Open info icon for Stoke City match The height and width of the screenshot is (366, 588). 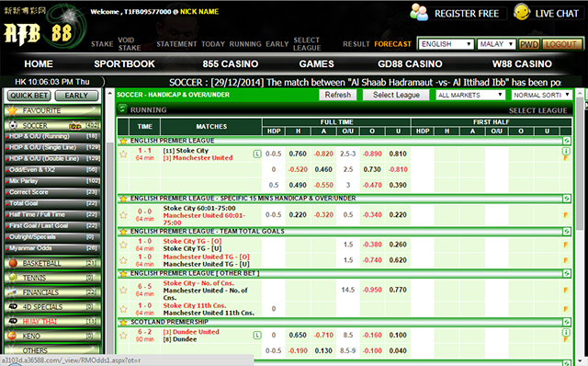[566, 151]
